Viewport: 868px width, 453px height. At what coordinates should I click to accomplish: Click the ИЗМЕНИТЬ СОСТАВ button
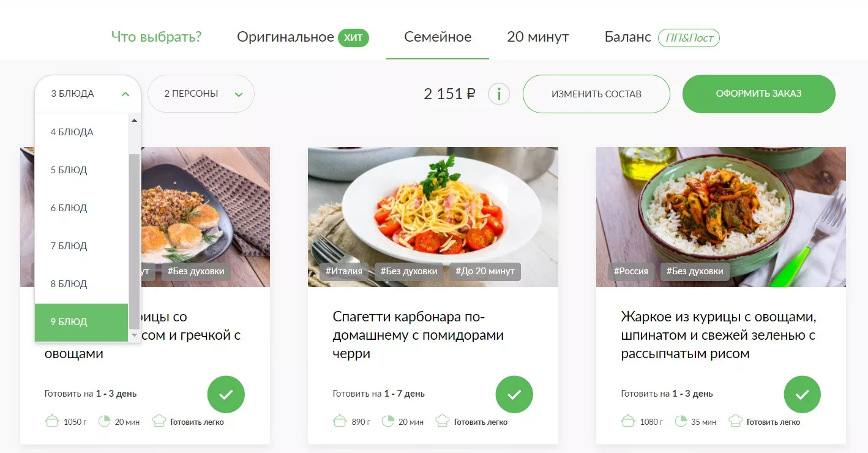pyautogui.click(x=596, y=94)
